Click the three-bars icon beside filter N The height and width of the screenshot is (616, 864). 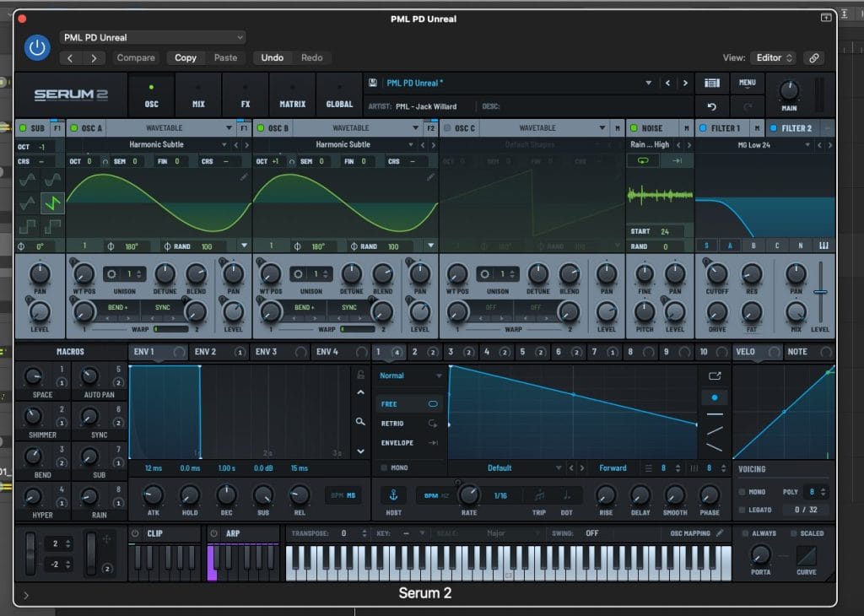(823, 246)
